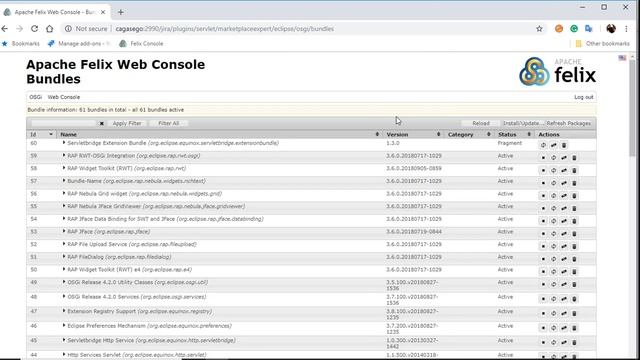Stop the RAP Nebula JFace GridViewer bundle
This screenshot has height=360, width=640.
tap(543, 208)
